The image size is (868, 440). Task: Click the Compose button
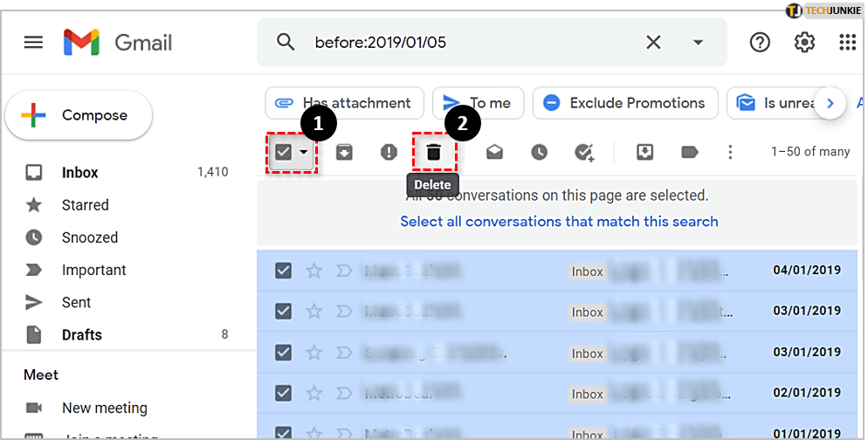click(79, 115)
